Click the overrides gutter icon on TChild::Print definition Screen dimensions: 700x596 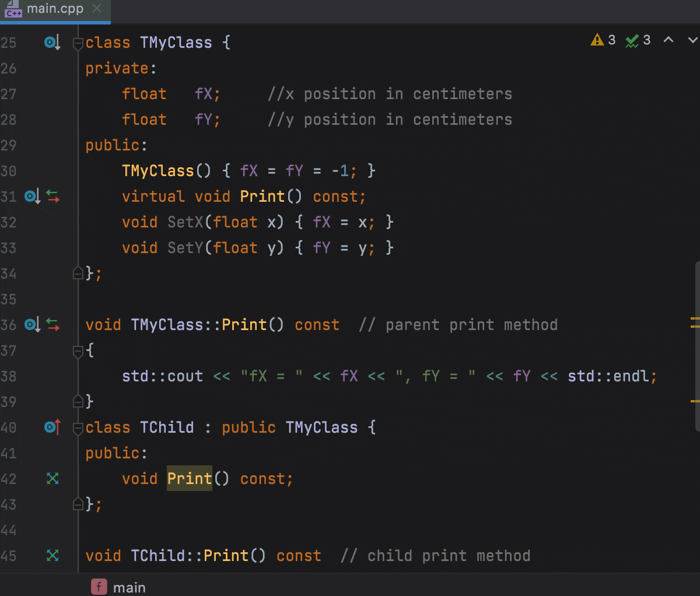pos(52,555)
